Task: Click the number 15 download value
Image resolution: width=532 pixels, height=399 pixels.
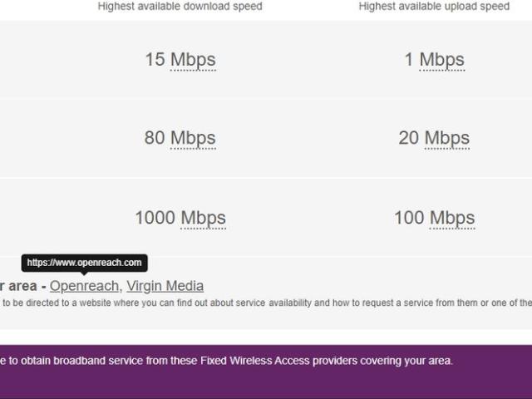Action: coord(155,60)
